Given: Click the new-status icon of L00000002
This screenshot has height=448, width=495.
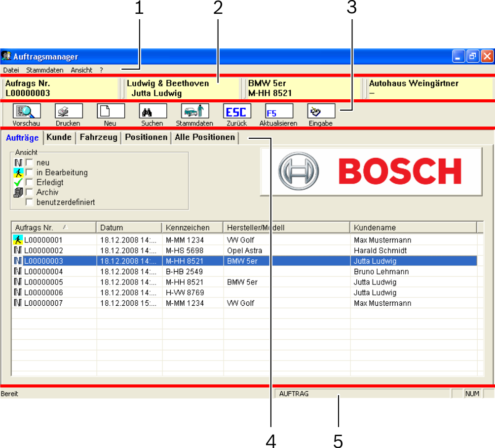Looking at the screenshot, I should click(18, 250).
